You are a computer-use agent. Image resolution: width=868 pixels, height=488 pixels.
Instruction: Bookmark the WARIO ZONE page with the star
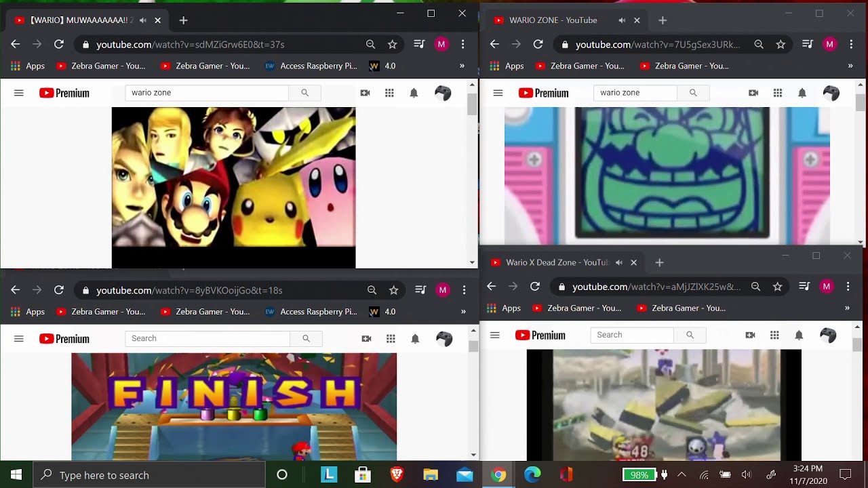point(781,44)
